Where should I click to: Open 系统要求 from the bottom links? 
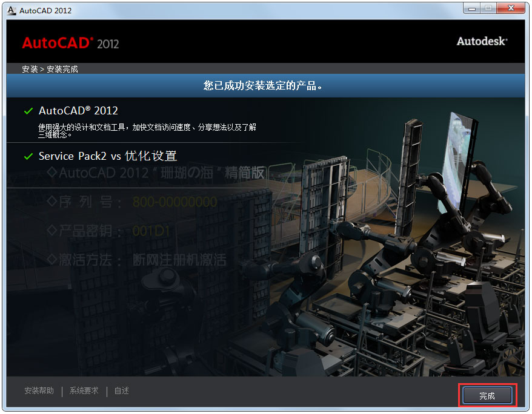83,391
